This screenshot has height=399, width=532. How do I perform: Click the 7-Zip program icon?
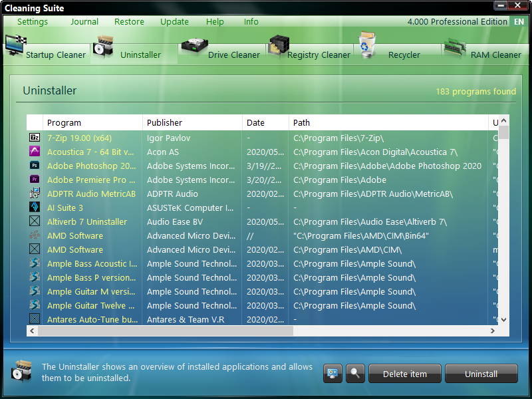coord(35,138)
